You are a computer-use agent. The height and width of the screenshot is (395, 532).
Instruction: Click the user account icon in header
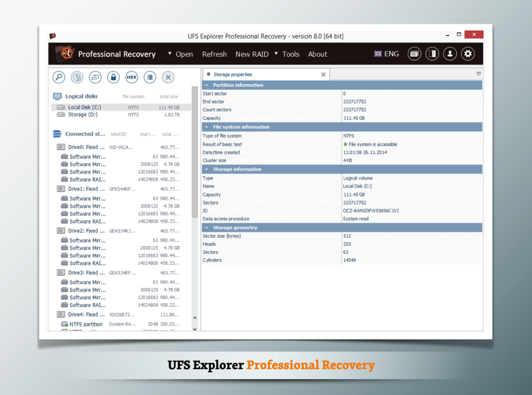(450, 54)
